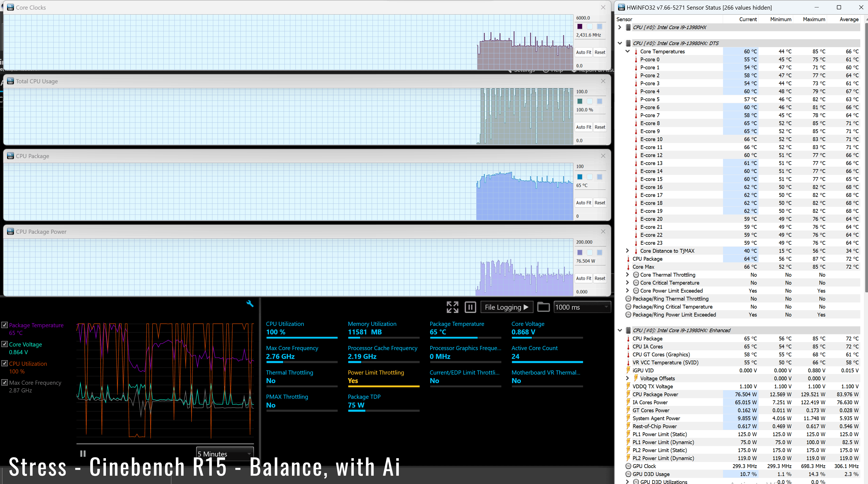The width and height of the screenshot is (868, 484).
Task: Toggle the Core Voltage checkbox
Action: tap(5, 344)
